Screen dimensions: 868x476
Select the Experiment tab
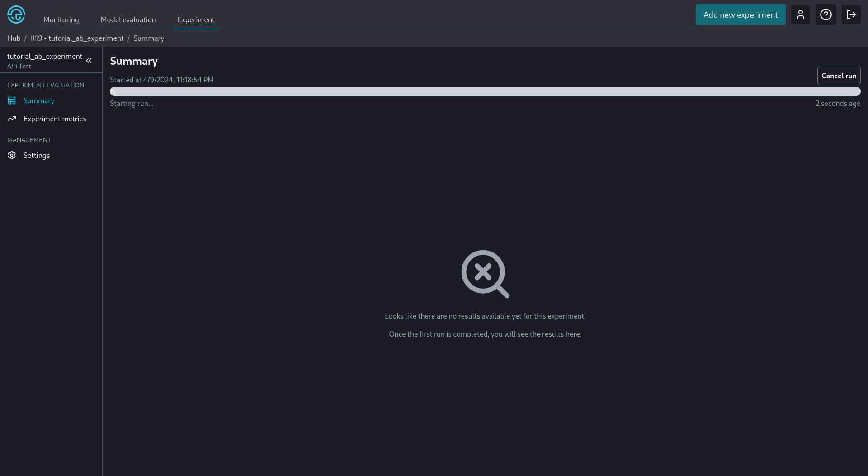pyautogui.click(x=196, y=19)
